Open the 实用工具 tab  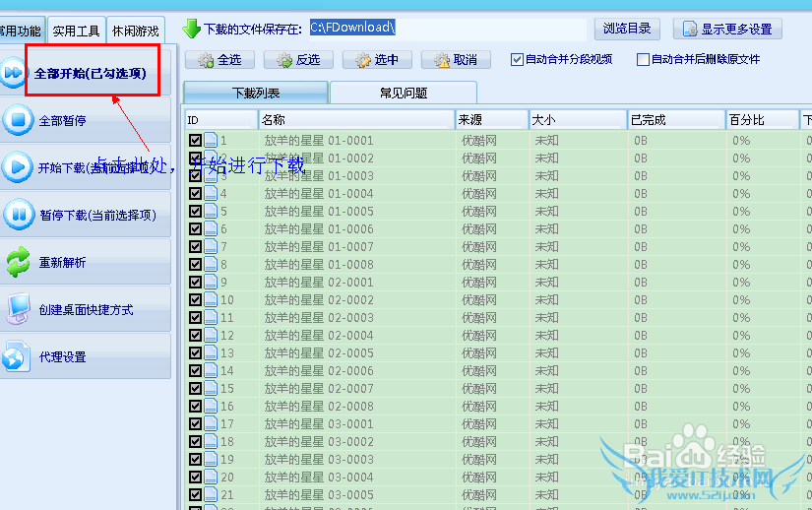(x=76, y=32)
